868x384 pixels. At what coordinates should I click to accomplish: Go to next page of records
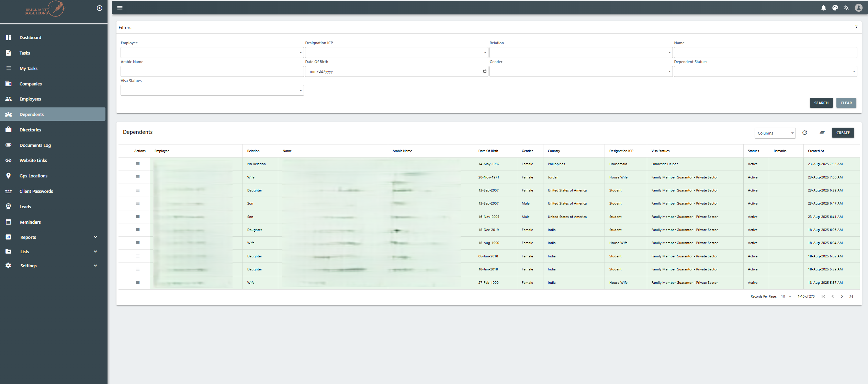[x=842, y=296]
